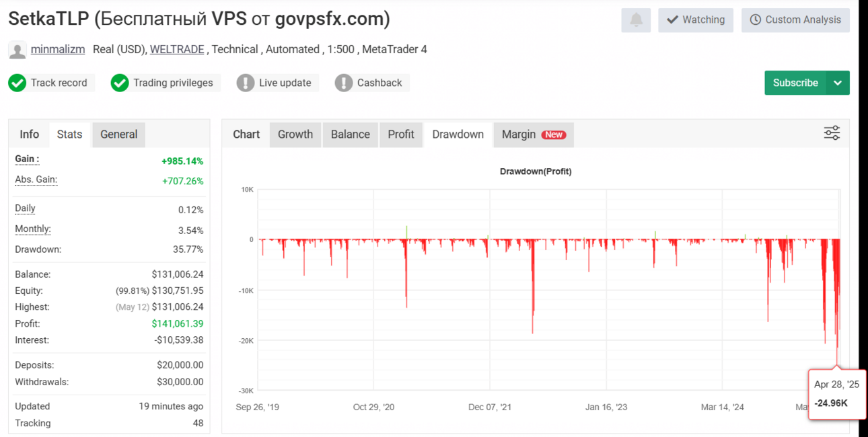
Task: Click the Tracking count 48
Action: 197,423
